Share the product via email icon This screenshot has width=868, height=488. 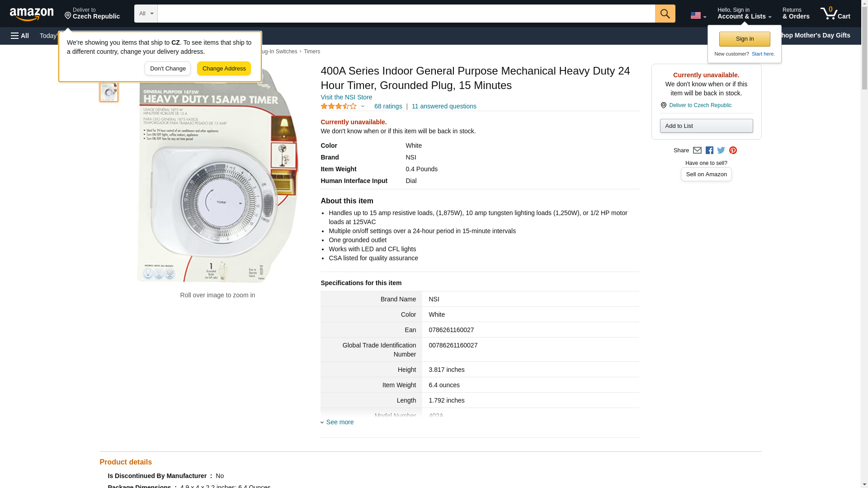coord(697,150)
